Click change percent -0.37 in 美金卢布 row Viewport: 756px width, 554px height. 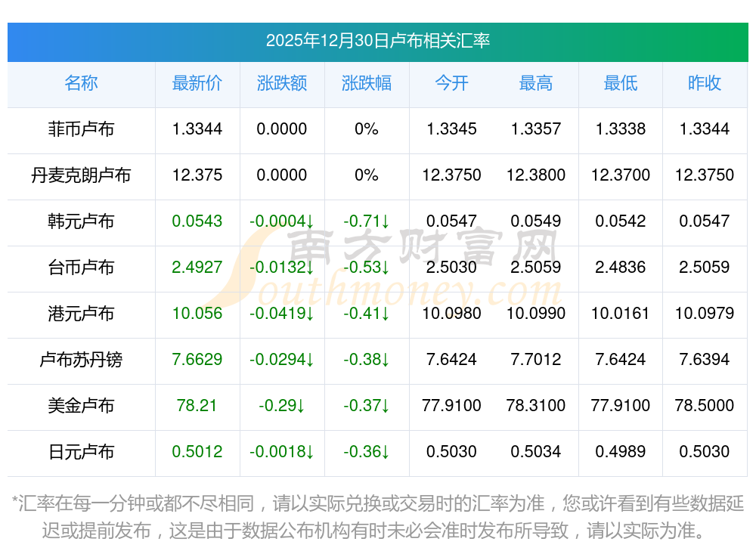pyautogui.click(x=367, y=406)
